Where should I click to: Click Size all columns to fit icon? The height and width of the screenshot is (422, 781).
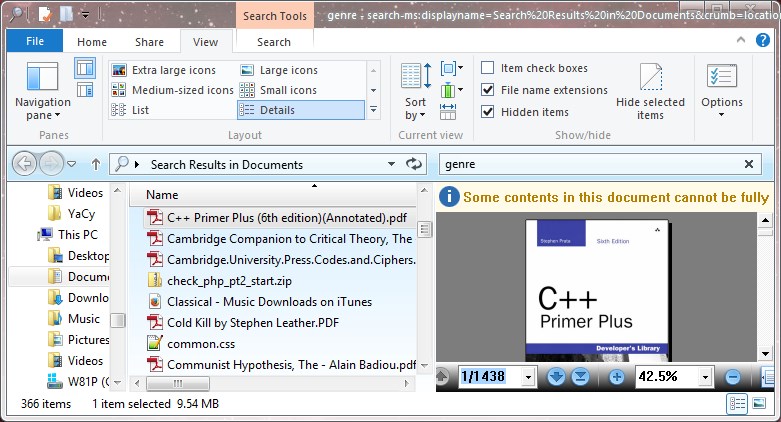click(x=448, y=112)
